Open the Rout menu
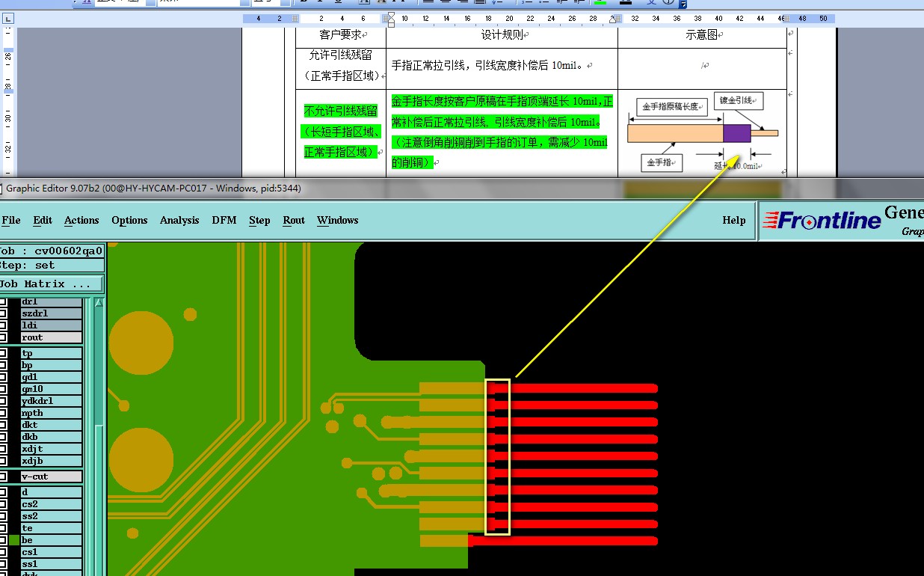The height and width of the screenshot is (576, 924). tap(294, 220)
